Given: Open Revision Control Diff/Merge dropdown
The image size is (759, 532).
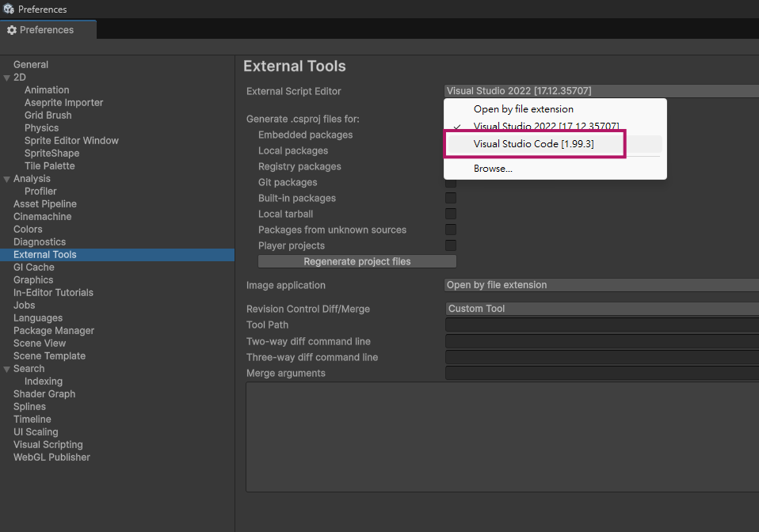Looking at the screenshot, I should (601, 309).
